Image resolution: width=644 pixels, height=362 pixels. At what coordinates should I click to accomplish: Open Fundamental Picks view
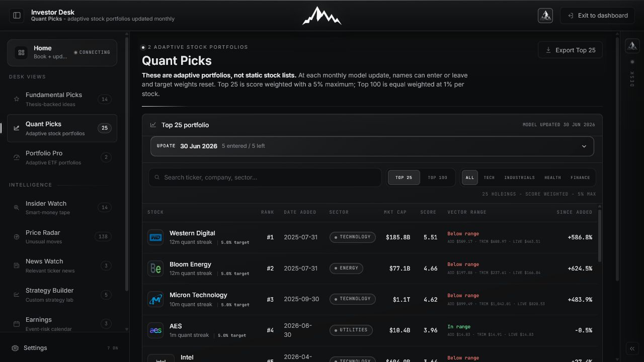tap(62, 99)
